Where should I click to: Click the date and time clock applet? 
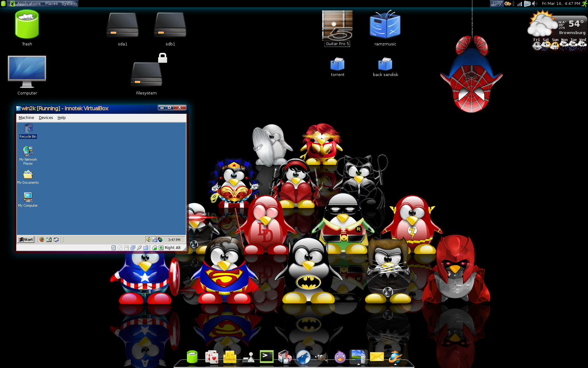tap(561, 4)
